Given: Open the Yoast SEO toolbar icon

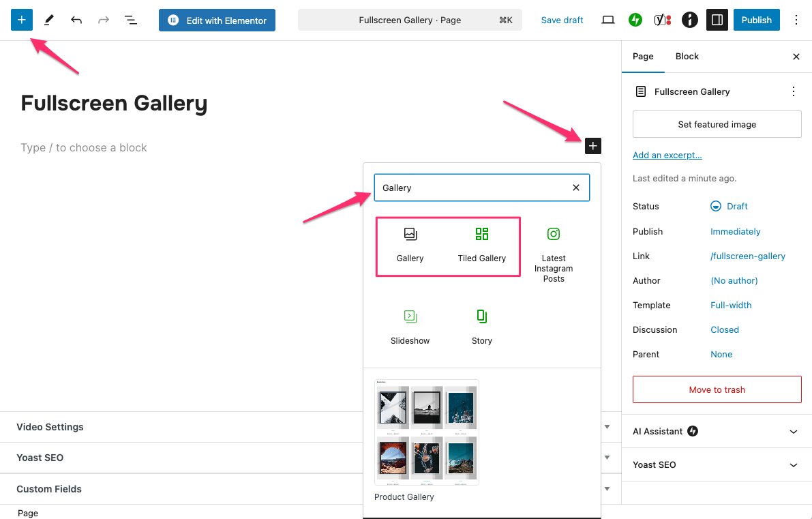Looking at the screenshot, I should [662, 20].
